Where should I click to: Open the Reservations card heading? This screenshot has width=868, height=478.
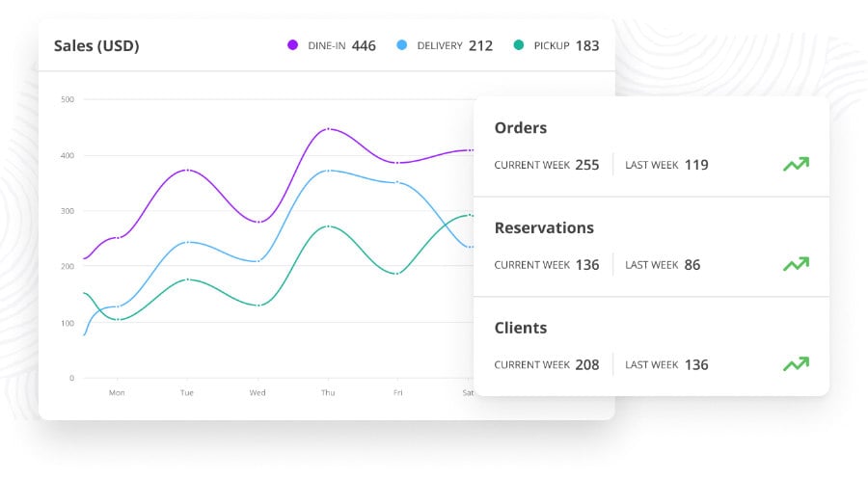click(544, 228)
